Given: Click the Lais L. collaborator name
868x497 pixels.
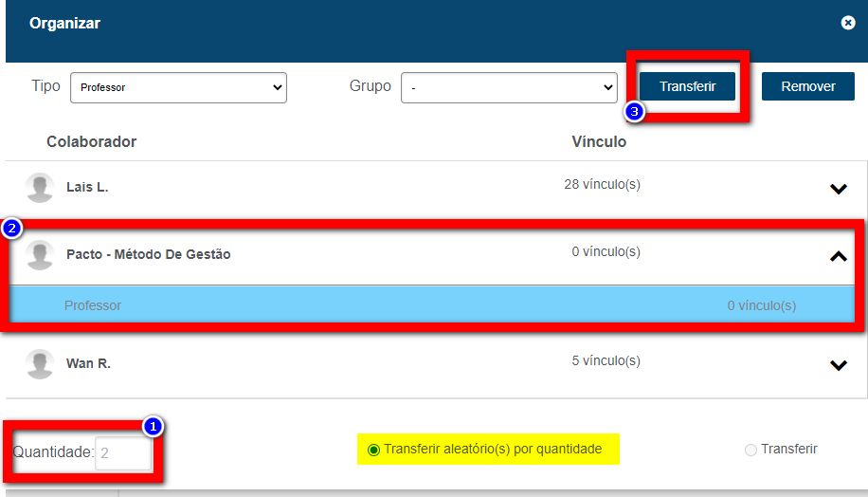Looking at the screenshot, I should point(87,188).
